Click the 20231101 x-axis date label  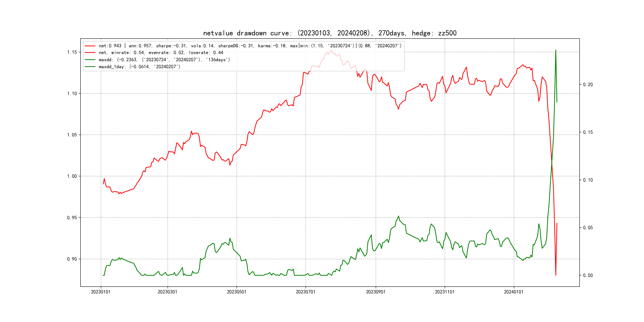(x=445, y=292)
